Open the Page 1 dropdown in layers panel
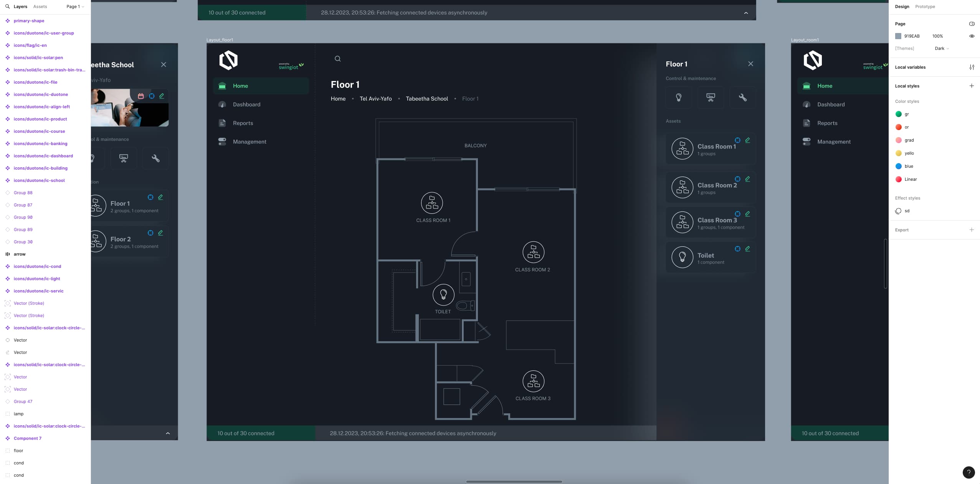The image size is (980, 484). (75, 7)
